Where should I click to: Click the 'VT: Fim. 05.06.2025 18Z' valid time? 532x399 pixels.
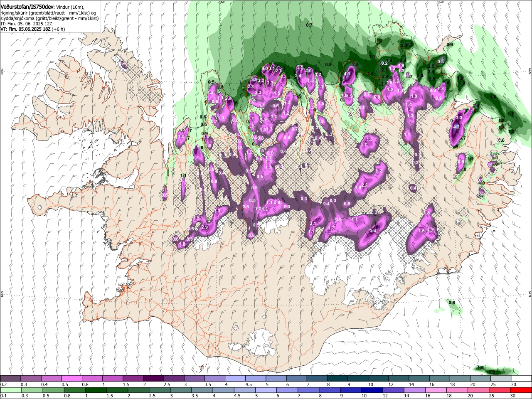pos(25,30)
